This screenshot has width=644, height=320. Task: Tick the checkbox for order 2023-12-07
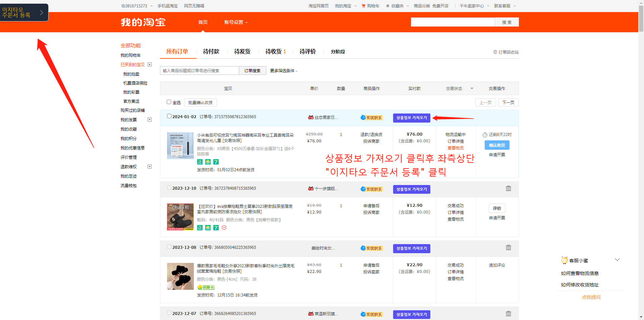tap(169, 313)
